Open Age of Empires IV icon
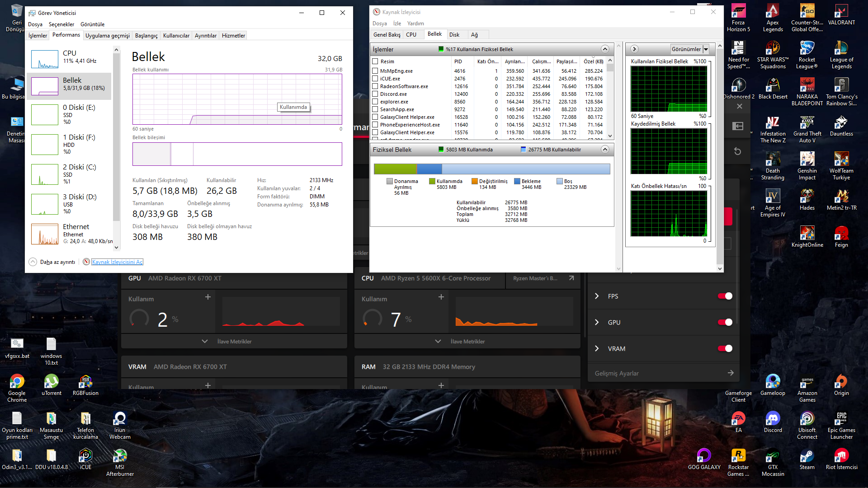Image resolution: width=868 pixels, height=488 pixels. pyautogui.click(x=773, y=203)
